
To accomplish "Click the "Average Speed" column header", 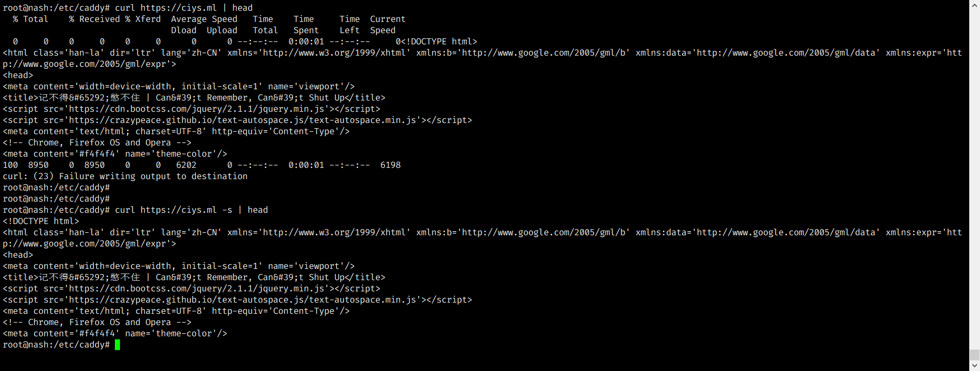I will coord(204,19).
